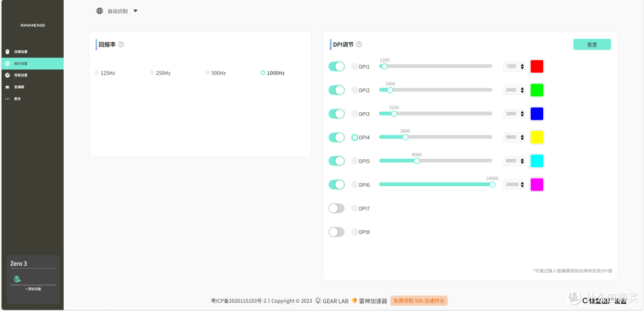Click the stepper arrows of the 8000 field
644x311 pixels.
[522, 161]
